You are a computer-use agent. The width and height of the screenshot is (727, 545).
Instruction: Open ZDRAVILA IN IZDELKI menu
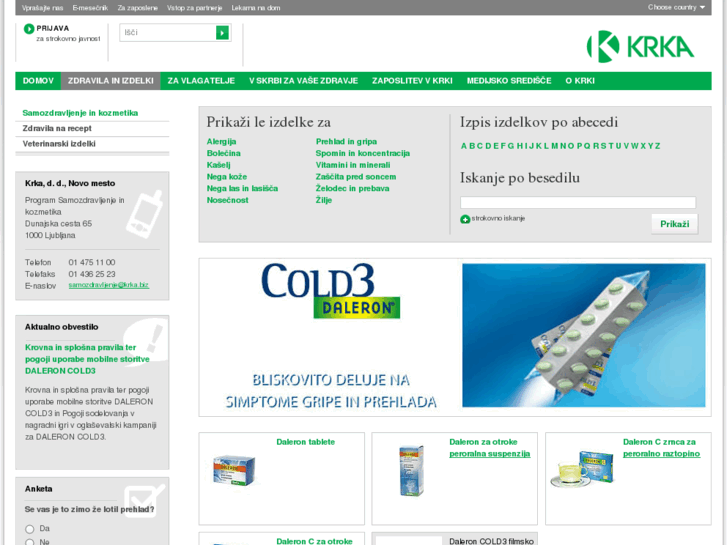(111, 81)
